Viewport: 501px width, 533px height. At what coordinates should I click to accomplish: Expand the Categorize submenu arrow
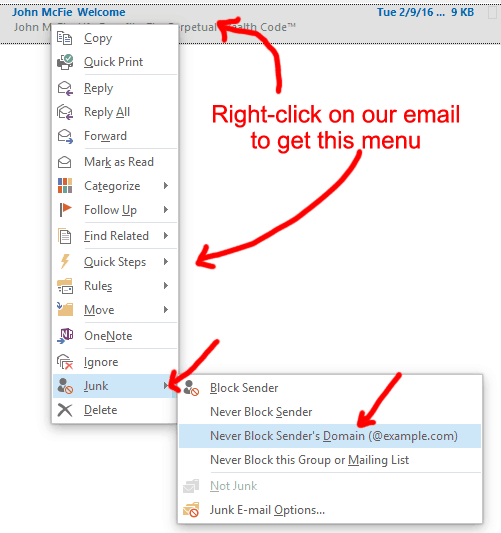pos(166,186)
